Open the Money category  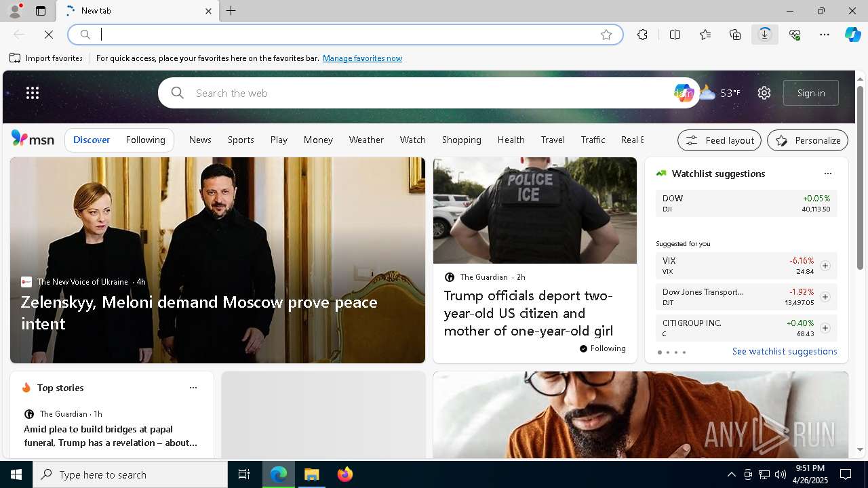318,140
